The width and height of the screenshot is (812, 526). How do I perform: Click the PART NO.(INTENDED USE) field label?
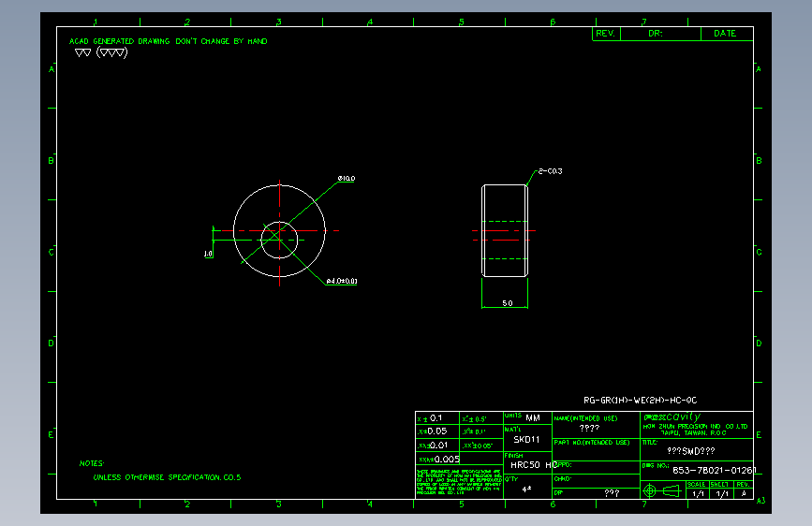[x=592, y=443]
